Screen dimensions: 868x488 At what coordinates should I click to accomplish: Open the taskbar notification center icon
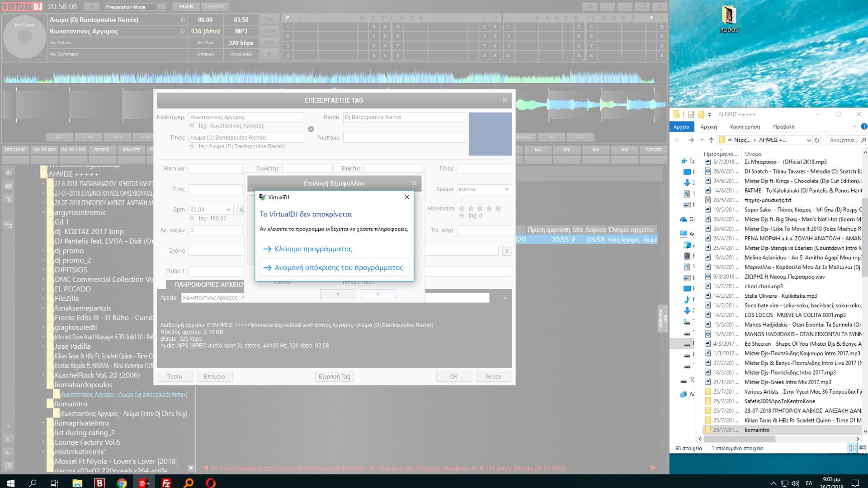click(855, 483)
